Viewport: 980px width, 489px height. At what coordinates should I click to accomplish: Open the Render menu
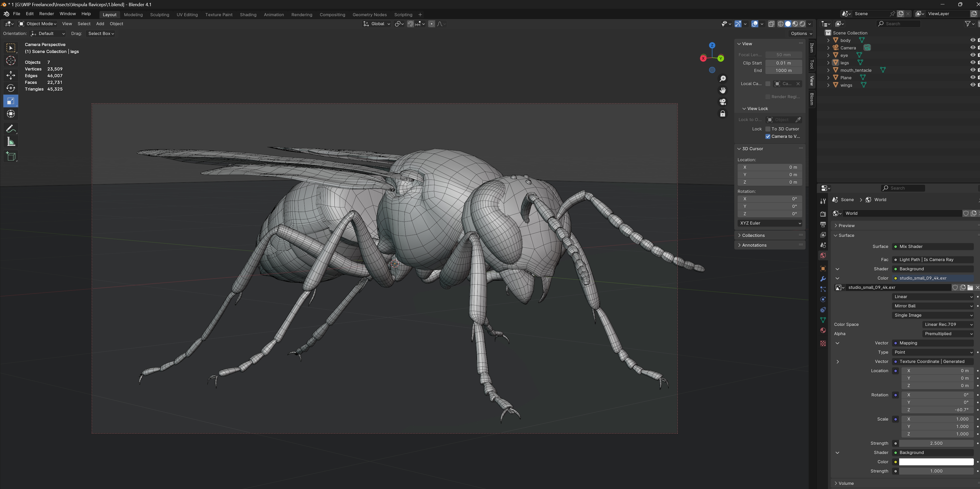coord(46,14)
